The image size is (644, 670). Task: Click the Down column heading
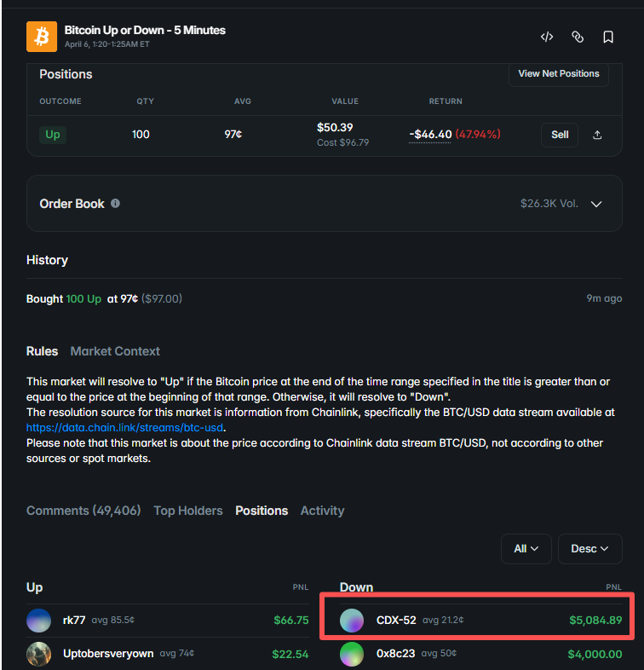pos(356,587)
